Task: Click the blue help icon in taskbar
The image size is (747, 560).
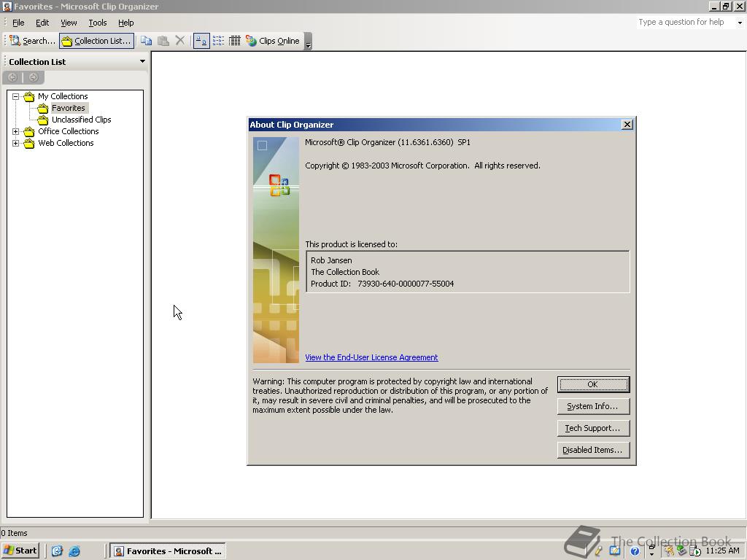Action: (x=635, y=551)
